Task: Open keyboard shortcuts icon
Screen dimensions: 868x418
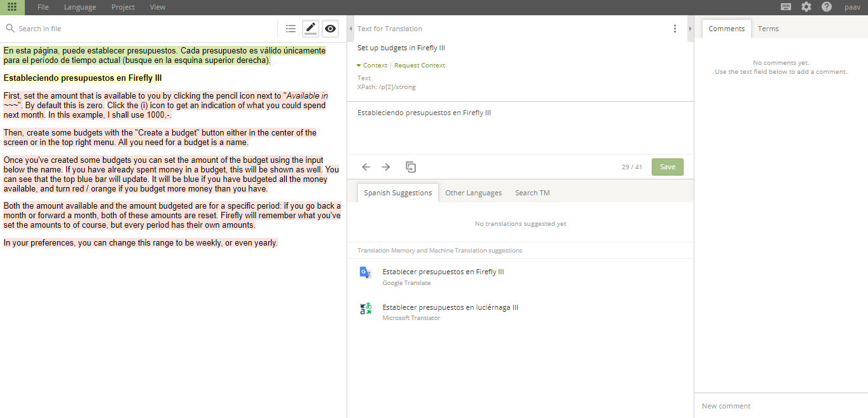Action: coord(786,7)
